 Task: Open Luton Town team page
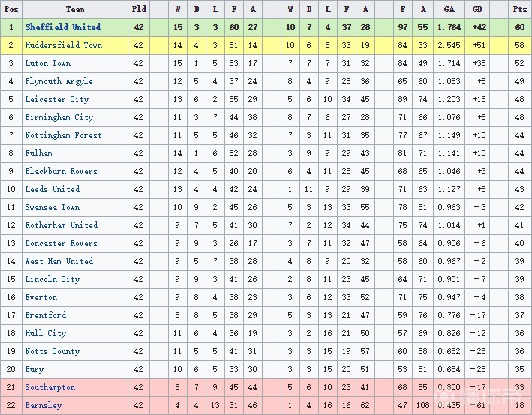47,63
